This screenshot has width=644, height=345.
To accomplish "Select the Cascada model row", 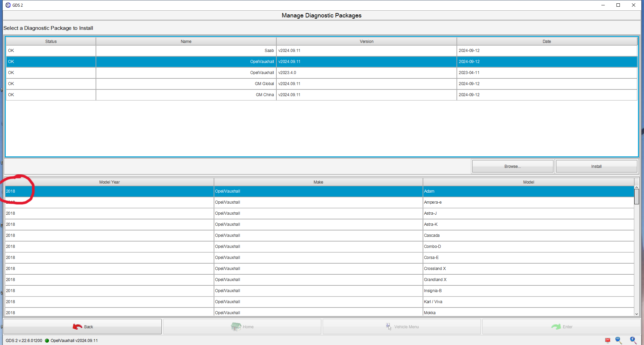I will [320, 235].
